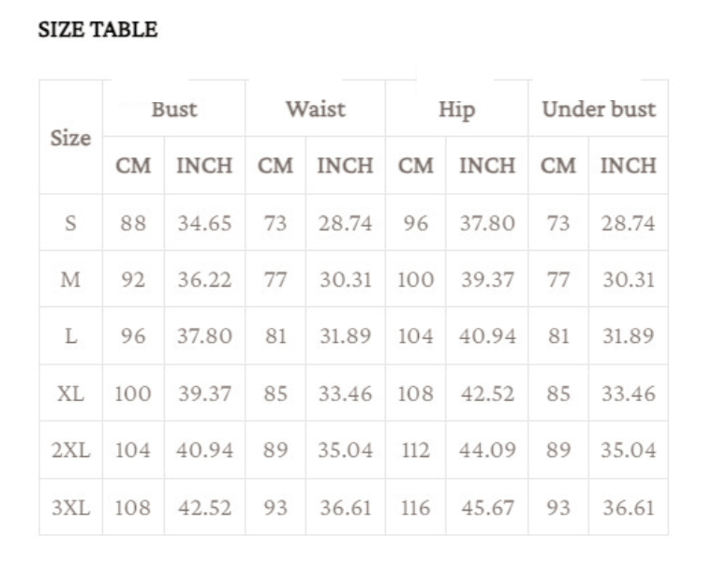Select the 2XL size row label
728x579 pixels.
click(70, 450)
